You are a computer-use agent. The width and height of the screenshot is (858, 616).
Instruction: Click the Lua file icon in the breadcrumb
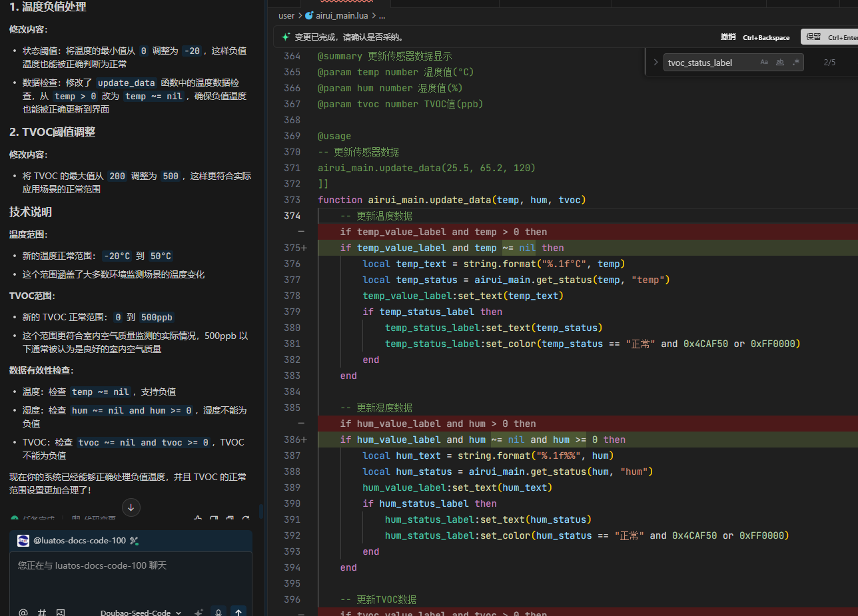(309, 15)
